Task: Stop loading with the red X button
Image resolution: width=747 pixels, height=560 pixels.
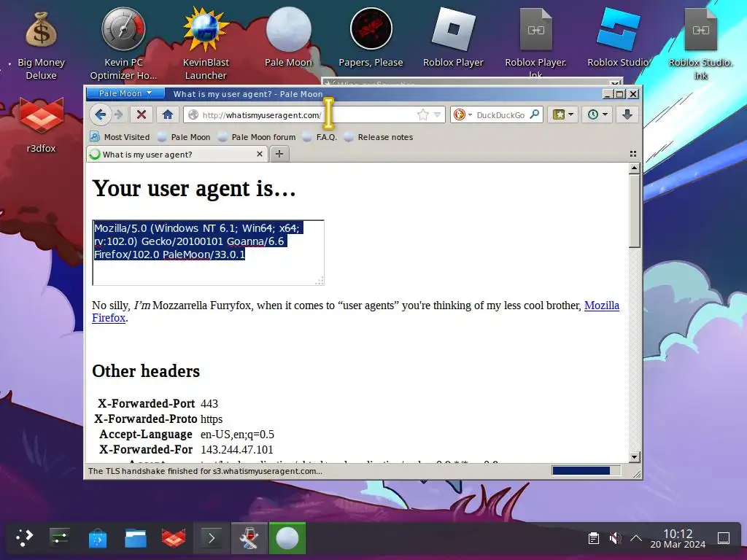Action: (x=141, y=114)
